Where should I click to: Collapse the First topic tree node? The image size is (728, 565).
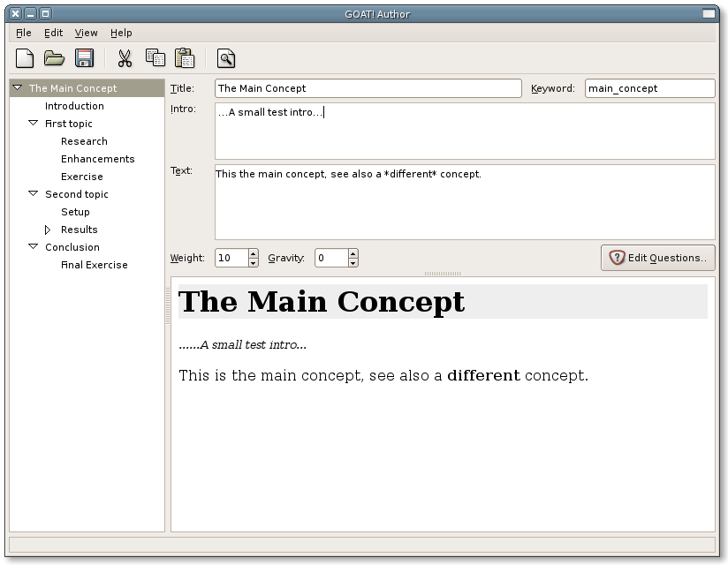click(x=34, y=124)
